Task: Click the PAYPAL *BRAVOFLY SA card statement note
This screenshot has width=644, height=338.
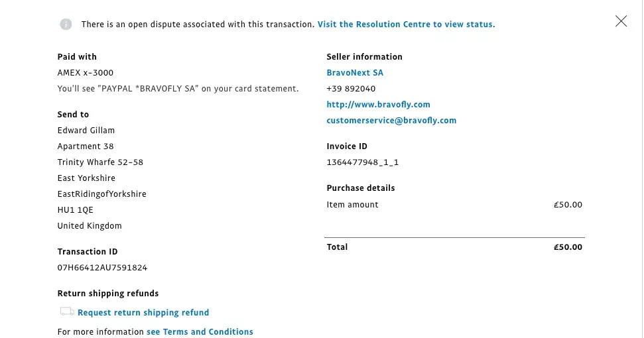Action: click(x=178, y=89)
